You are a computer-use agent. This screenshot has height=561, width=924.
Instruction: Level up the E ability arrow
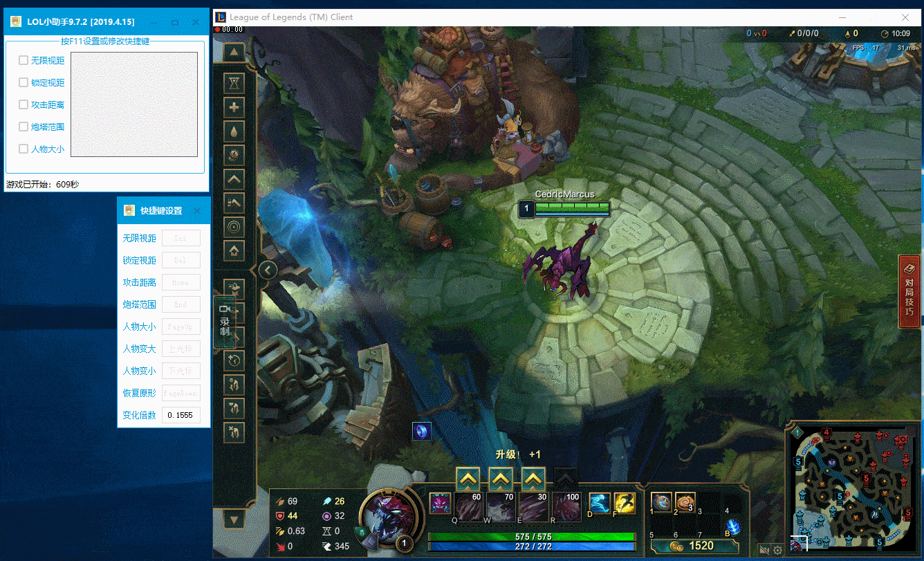coord(533,478)
